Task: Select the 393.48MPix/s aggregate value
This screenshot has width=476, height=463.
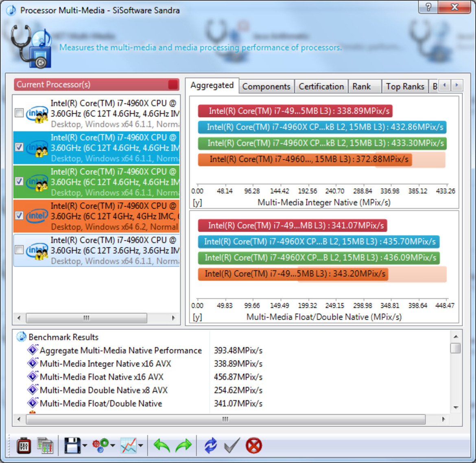Action: pyautogui.click(x=238, y=350)
